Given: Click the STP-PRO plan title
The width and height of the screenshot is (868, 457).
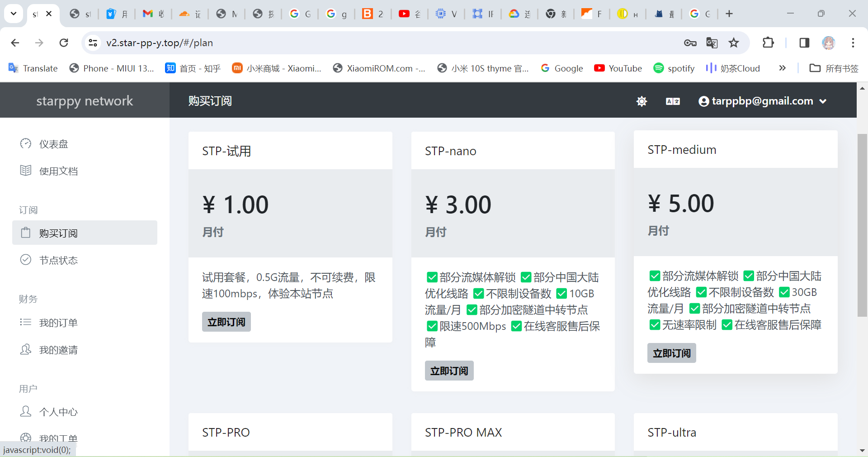Looking at the screenshot, I should pos(226,432).
